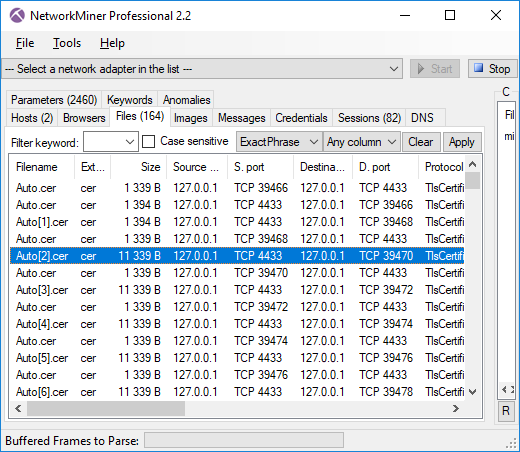Click the TCP 39478 destination port cell
The width and height of the screenshot is (520, 452).
386,392
